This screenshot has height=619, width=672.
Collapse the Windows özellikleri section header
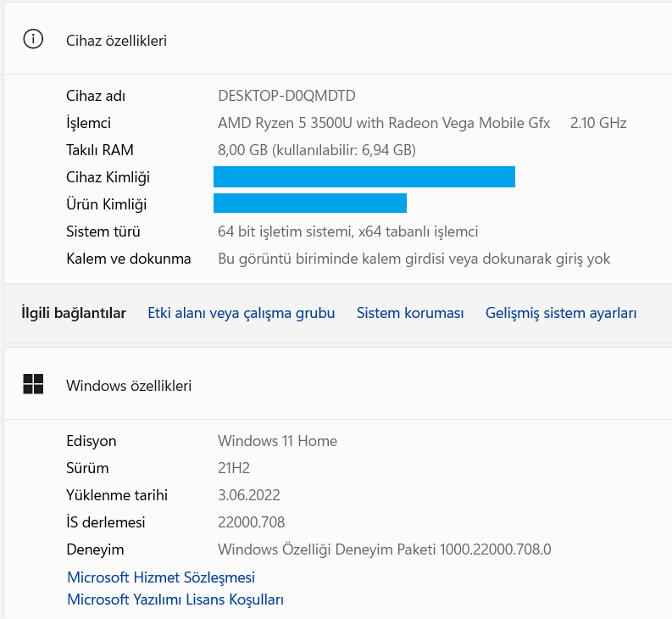[339, 385]
